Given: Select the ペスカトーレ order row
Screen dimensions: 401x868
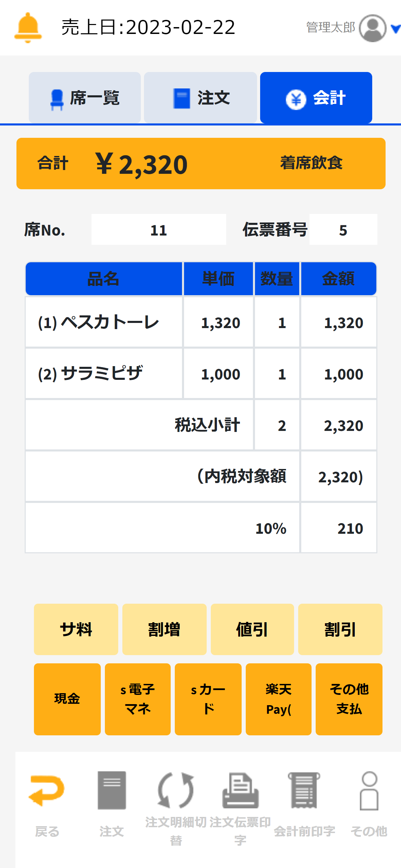Looking at the screenshot, I should [x=104, y=322].
